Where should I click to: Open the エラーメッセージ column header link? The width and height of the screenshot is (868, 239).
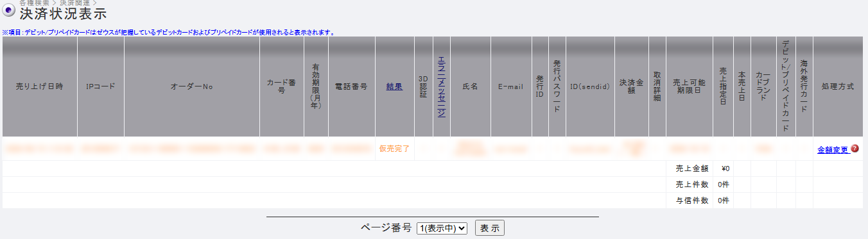tap(442, 87)
